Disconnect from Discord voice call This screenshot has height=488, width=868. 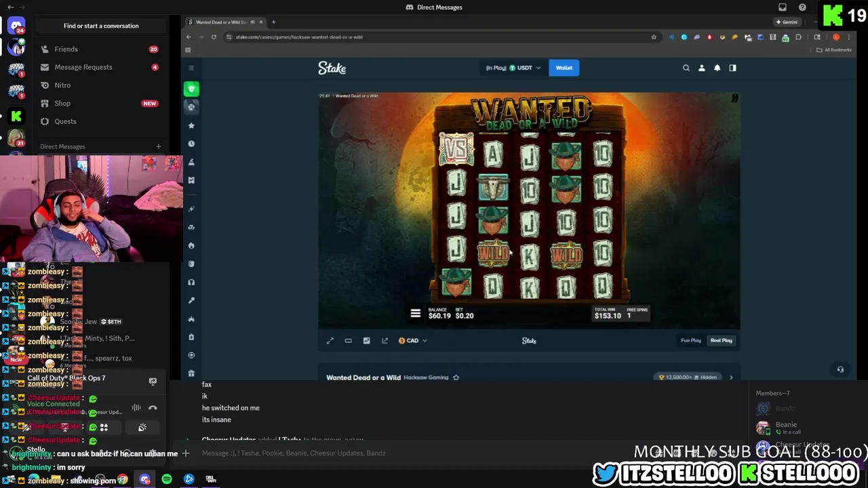click(x=153, y=408)
